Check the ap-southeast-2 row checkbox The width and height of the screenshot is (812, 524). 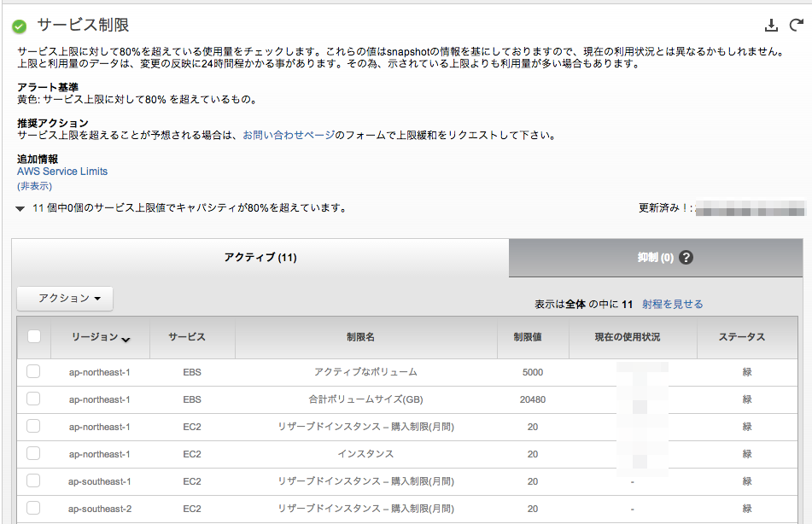tap(33, 509)
